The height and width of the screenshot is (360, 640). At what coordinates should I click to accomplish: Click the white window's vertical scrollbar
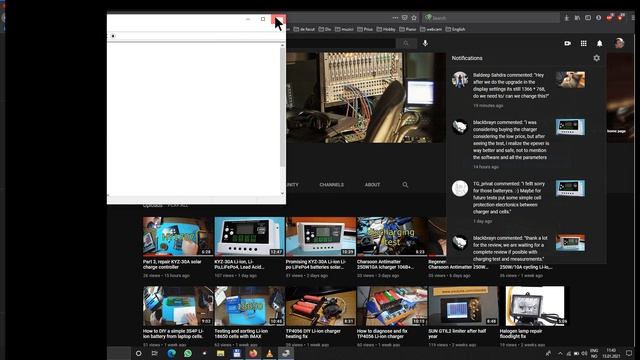coord(282,107)
